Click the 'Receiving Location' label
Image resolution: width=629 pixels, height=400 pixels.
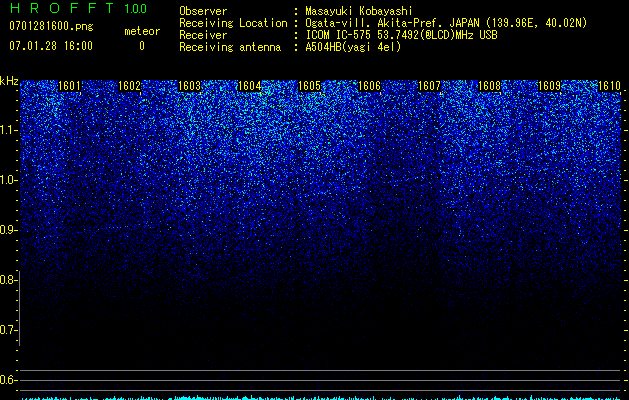click(x=233, y=23)
